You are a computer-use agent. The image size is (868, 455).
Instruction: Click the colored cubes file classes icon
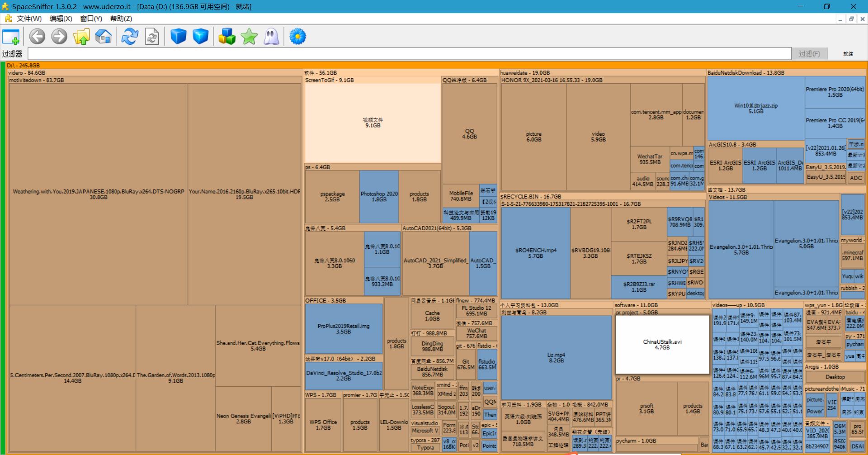[x=226, y=37]
